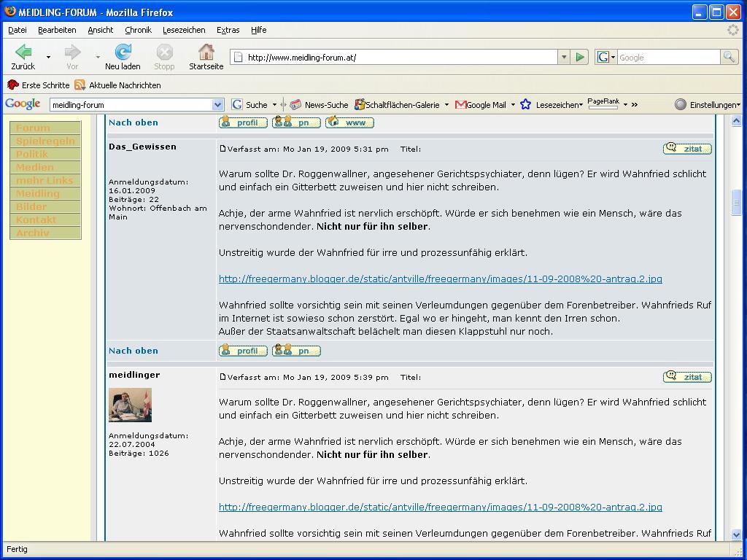Click the Lesezeichen star icon in Google toolbar
This screenshot has width=747, height=560.
click(525, 105)
